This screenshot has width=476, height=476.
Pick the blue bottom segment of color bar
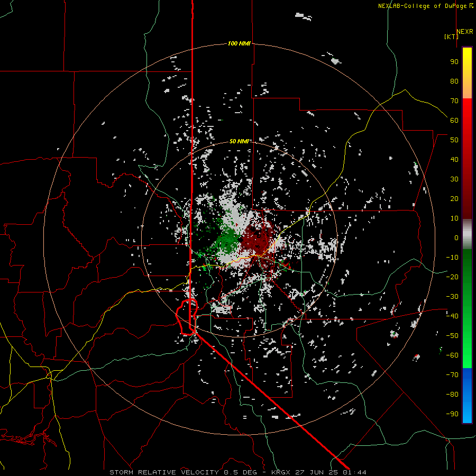click(x=467, y=395)
